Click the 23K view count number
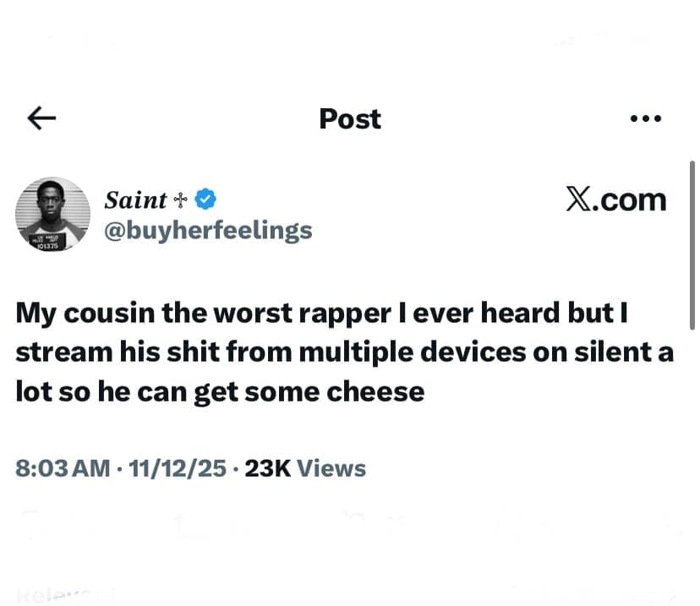This screenshot has width=700, height=606. [x=268, y=468]
